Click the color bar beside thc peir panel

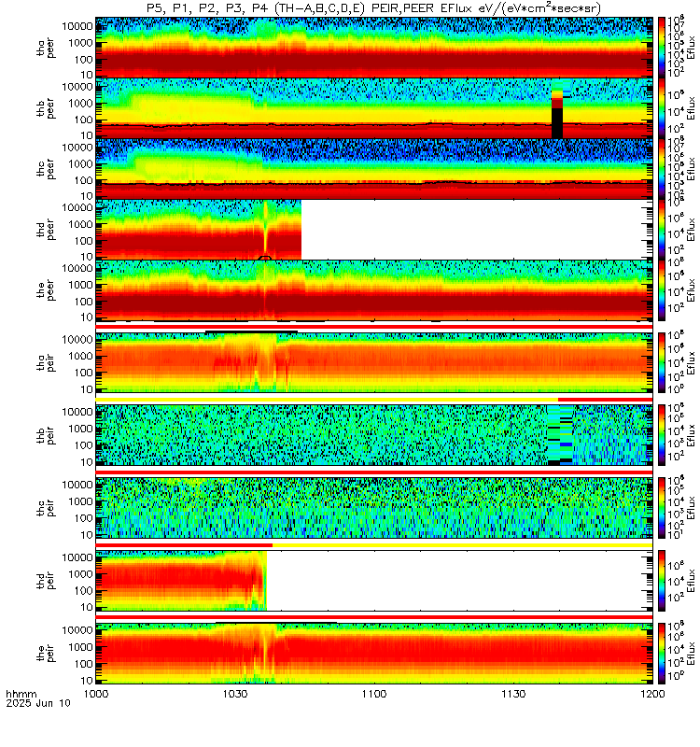click(662, 508)
